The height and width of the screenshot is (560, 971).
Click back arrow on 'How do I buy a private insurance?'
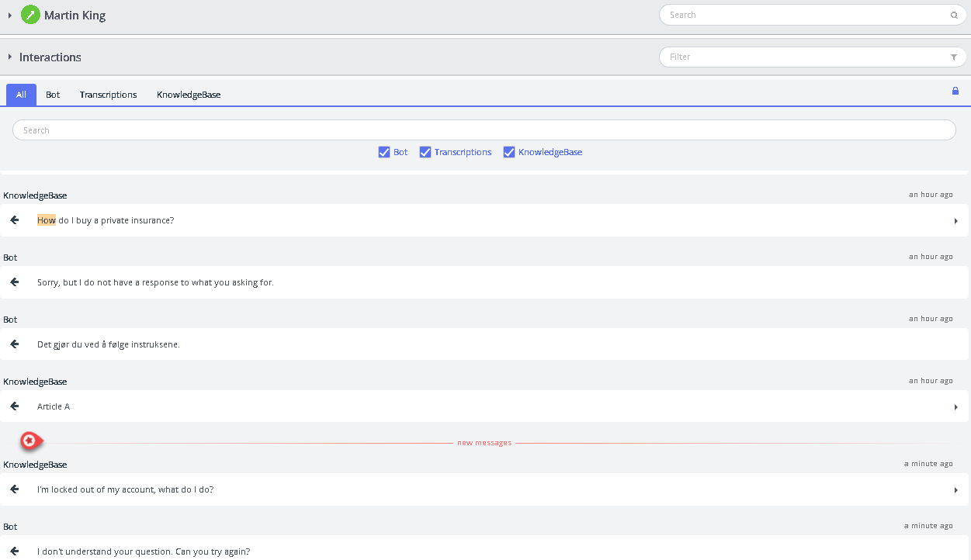coord(15,220)
